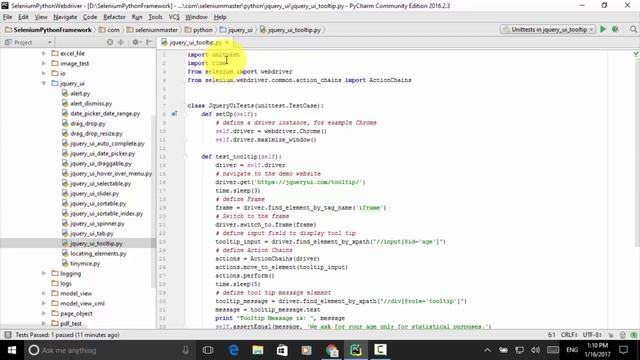Open Project panel gear settings
Screen dimensions: 640x360
[x=136, y=42]
